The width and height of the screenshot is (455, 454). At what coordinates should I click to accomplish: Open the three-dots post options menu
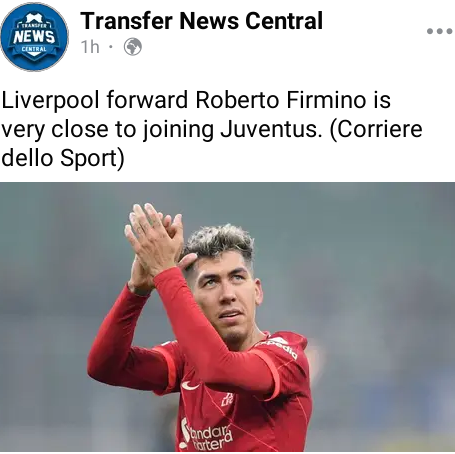click(439, 31)
